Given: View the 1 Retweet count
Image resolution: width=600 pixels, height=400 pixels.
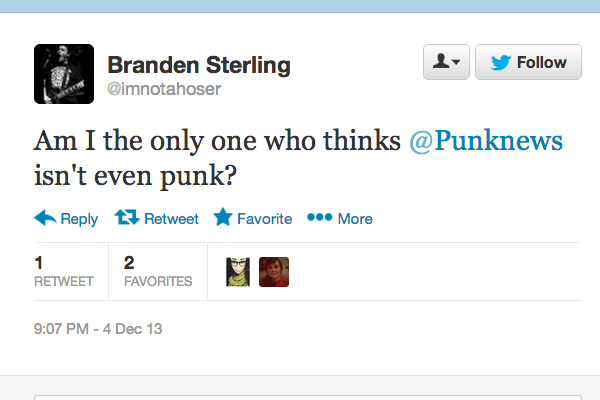Looking at the screenshot, I should pyautogui.click(x=63, y=271).
